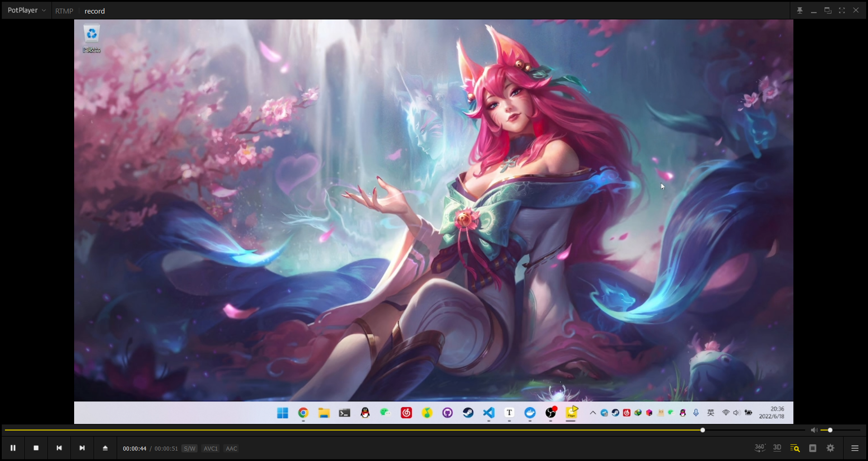Click the AAC audio codec badge
This screenshot has height=461, width=868.
231,448
